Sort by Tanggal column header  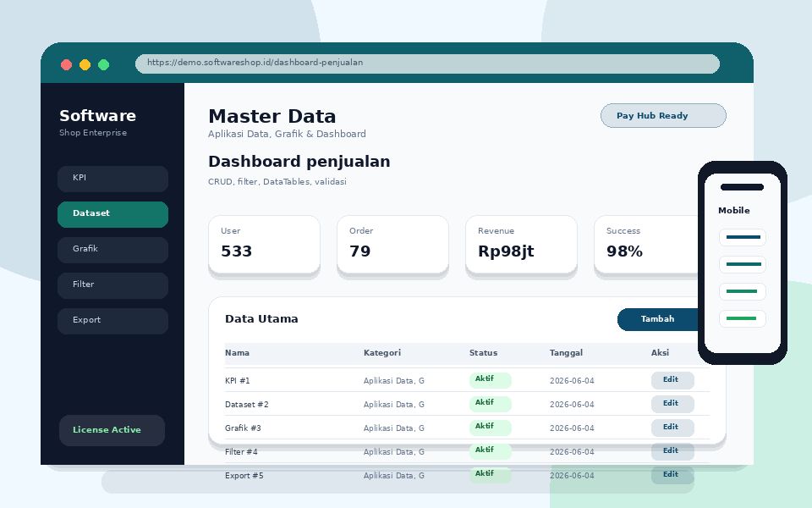pyautogui.click(x=566, y=353)
